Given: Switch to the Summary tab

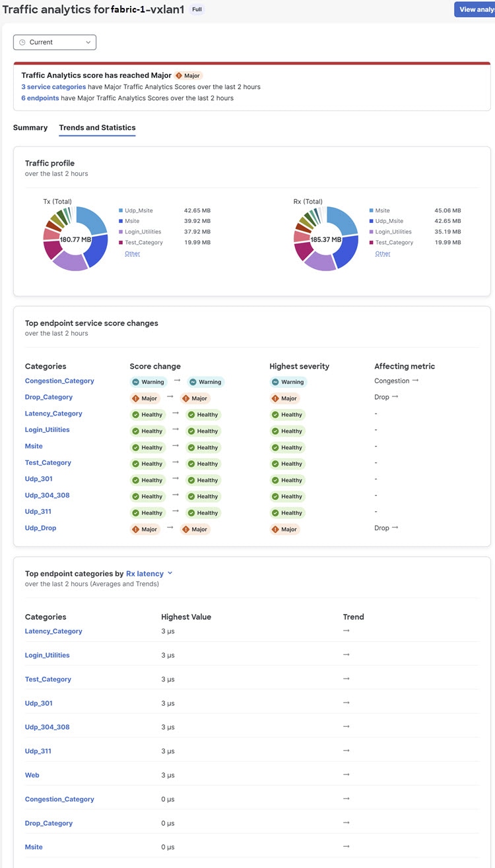Looking at the screenshot, I should tap(30, 127).
